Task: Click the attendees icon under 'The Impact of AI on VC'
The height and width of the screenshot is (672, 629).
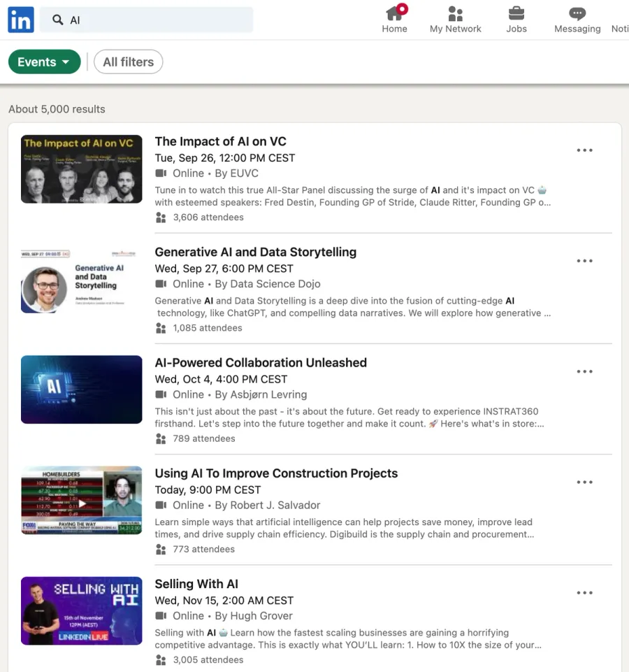Action: [x=161, y=217]
